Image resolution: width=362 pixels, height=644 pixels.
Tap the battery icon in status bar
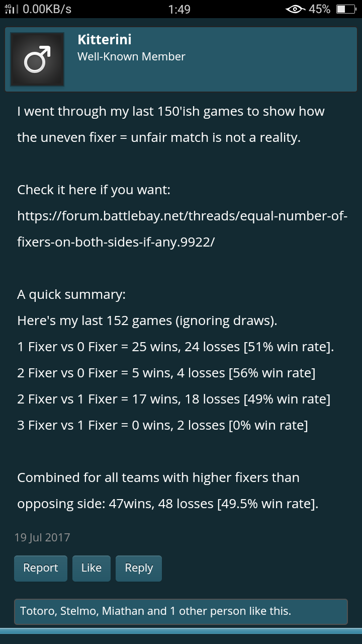pos(346,9)
